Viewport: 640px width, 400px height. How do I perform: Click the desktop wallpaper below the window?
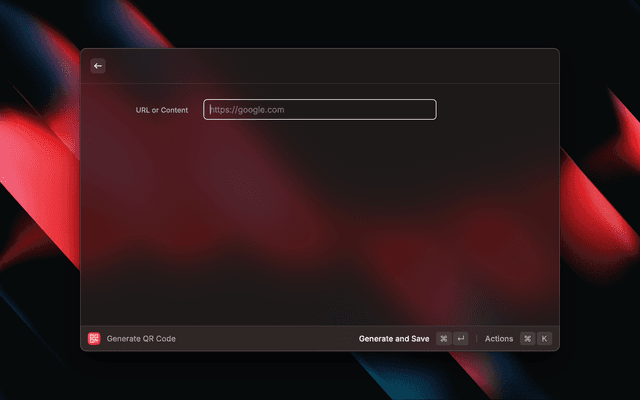pos(320,377)
